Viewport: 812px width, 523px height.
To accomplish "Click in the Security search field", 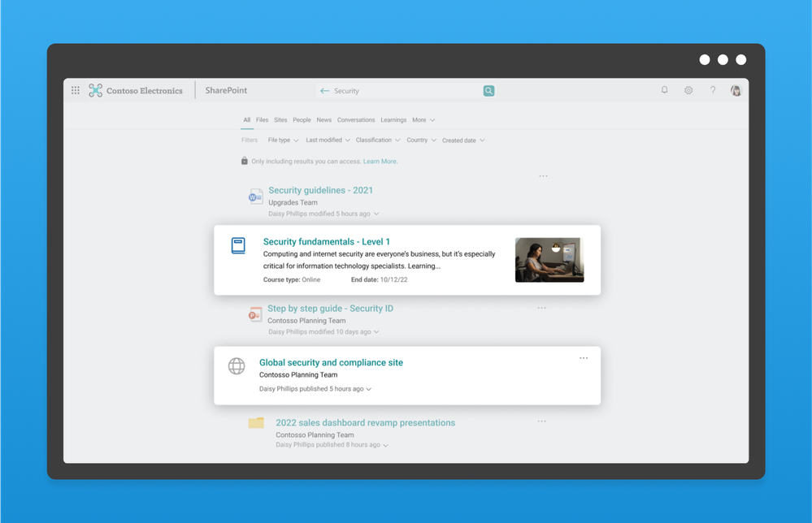I will (406, 90).
